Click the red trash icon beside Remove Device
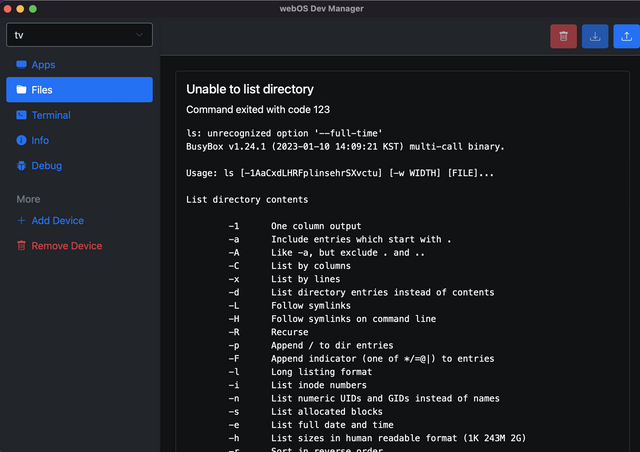 coord(21,246)
